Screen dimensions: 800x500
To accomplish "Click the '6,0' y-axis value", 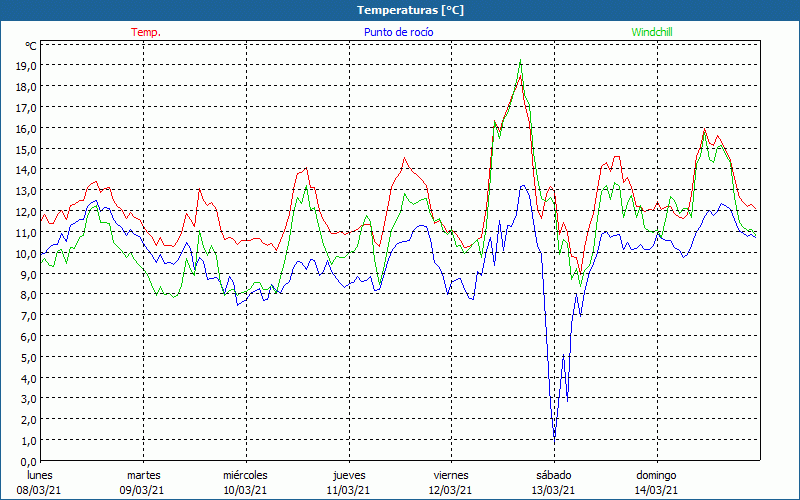I will tap(29, 337).
